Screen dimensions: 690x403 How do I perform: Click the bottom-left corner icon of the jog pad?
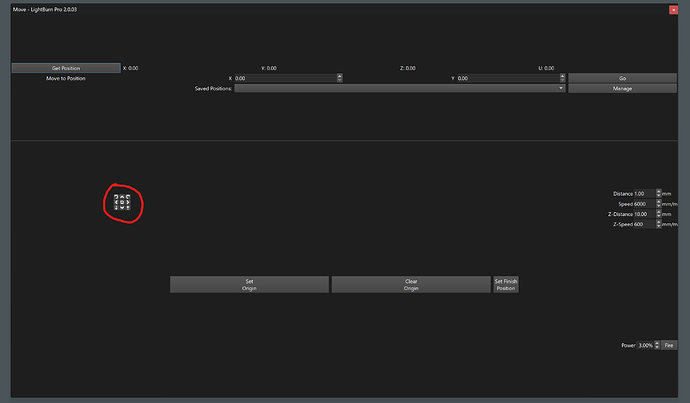pos(116,208)
